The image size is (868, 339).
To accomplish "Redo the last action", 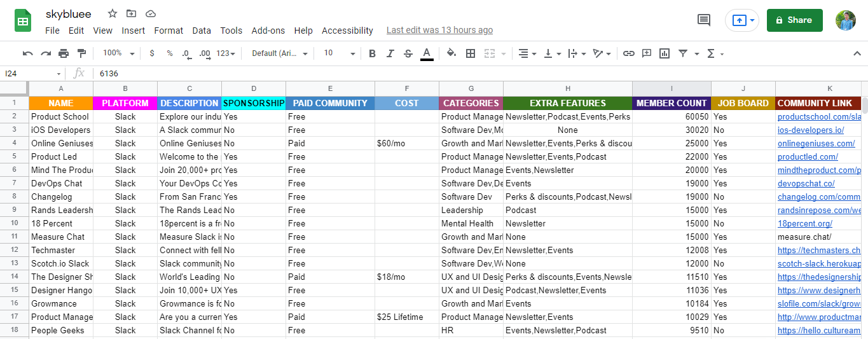I will click(46, 53).
